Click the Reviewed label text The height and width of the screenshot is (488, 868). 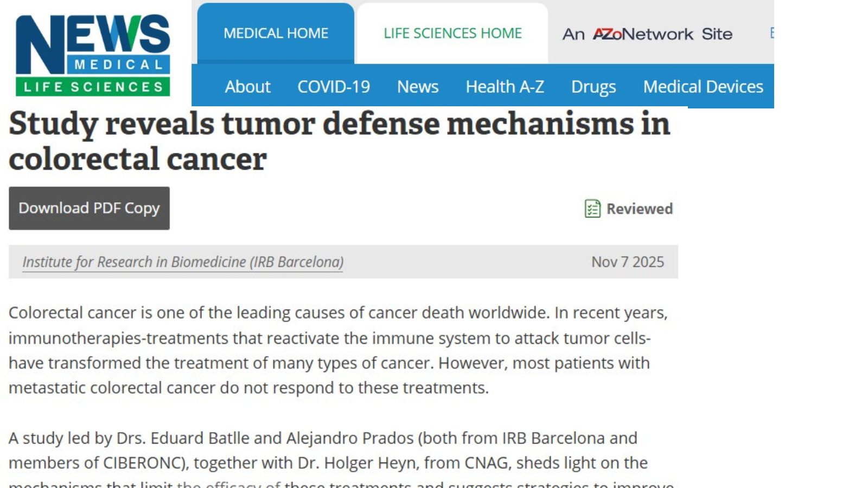[639, 209]
